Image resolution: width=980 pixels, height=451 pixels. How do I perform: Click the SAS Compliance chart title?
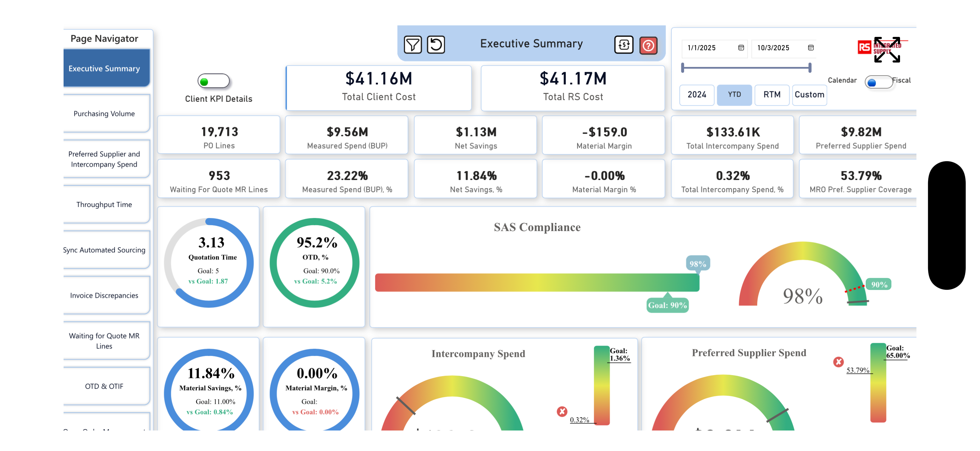[x=537, y=227]
